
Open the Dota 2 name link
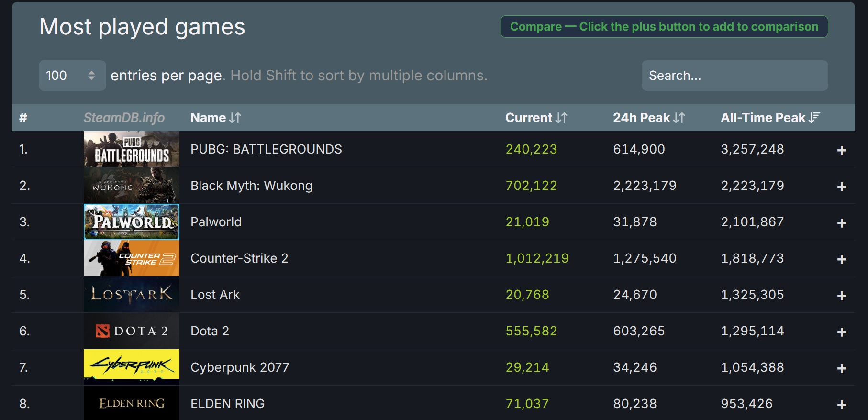click(x=210, y=331)
